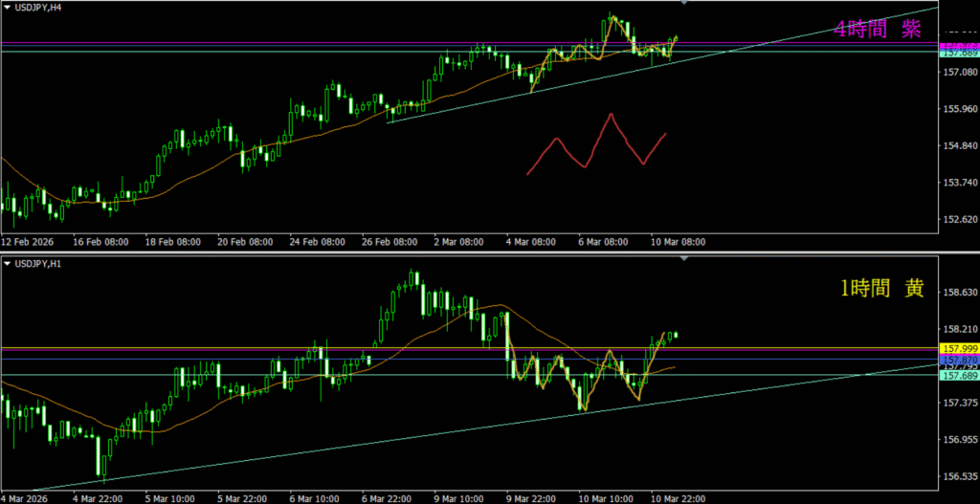Click the yellow 157.999 price tag
This screenshot has height=504, width=980.
tap(959, 348)
